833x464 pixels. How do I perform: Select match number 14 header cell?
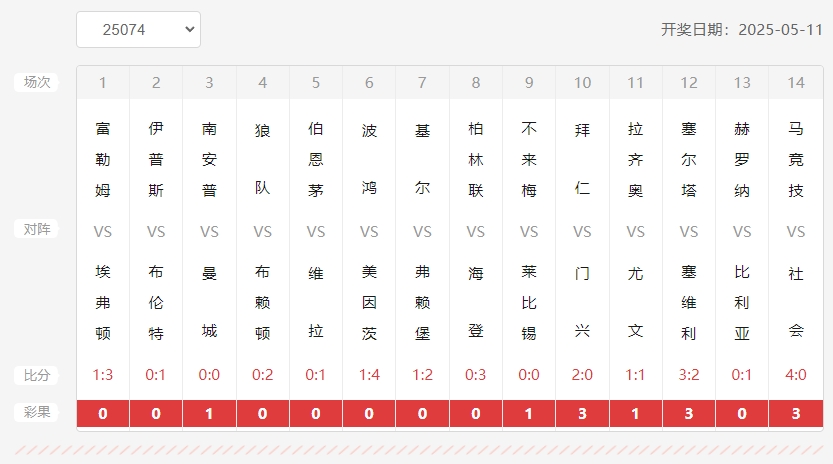click(796, 83)
